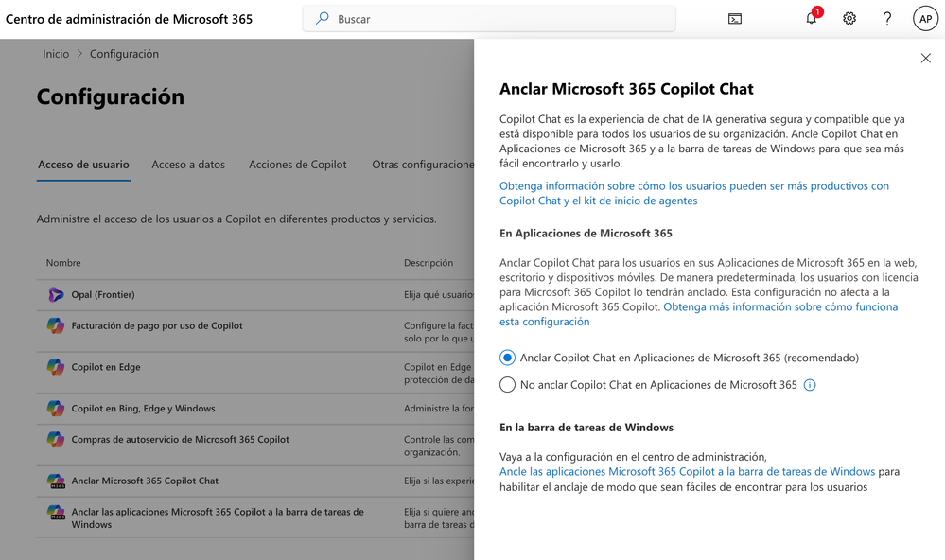The image size is (945, 560).
Task: Open Facturación de pago por uso de Copilot
Action: pyautogui.click(x=157, y=326)
